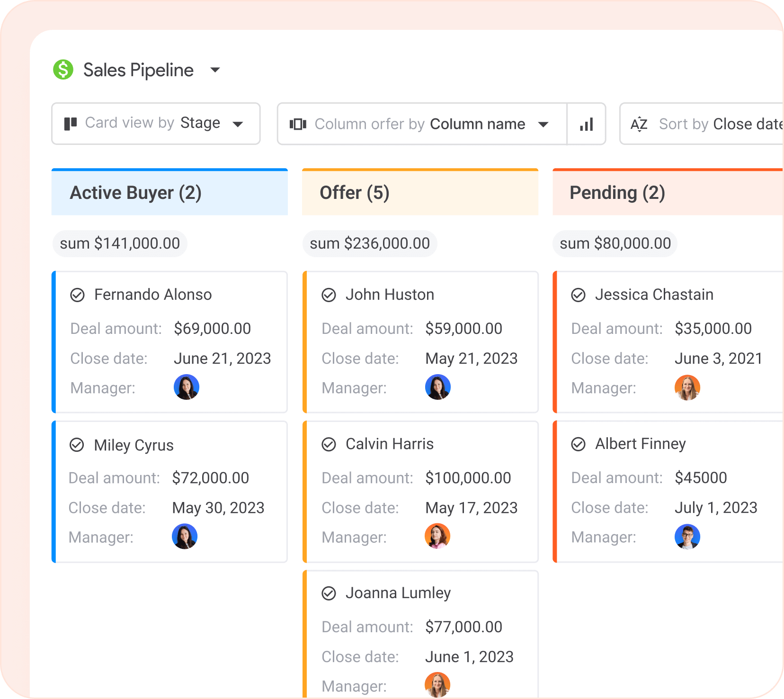
Task: Select the Offer column header
Action: tap(355, 192)
